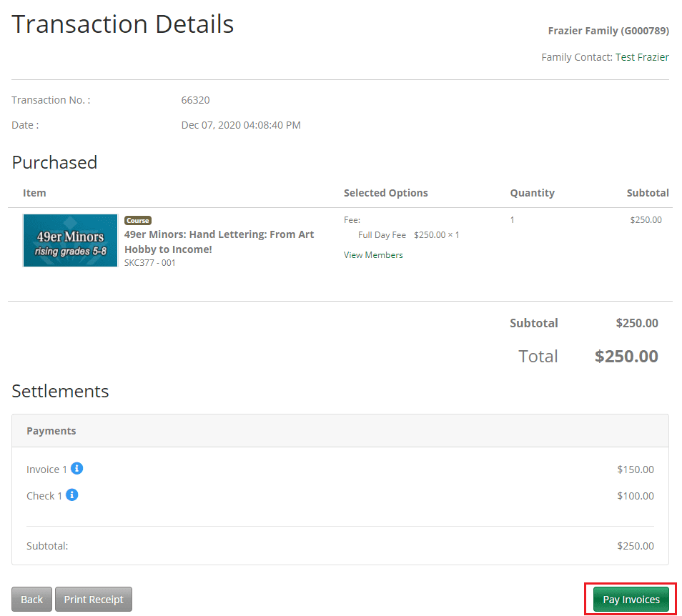Select the Frazier Family (G000789) name

[608, 31]
